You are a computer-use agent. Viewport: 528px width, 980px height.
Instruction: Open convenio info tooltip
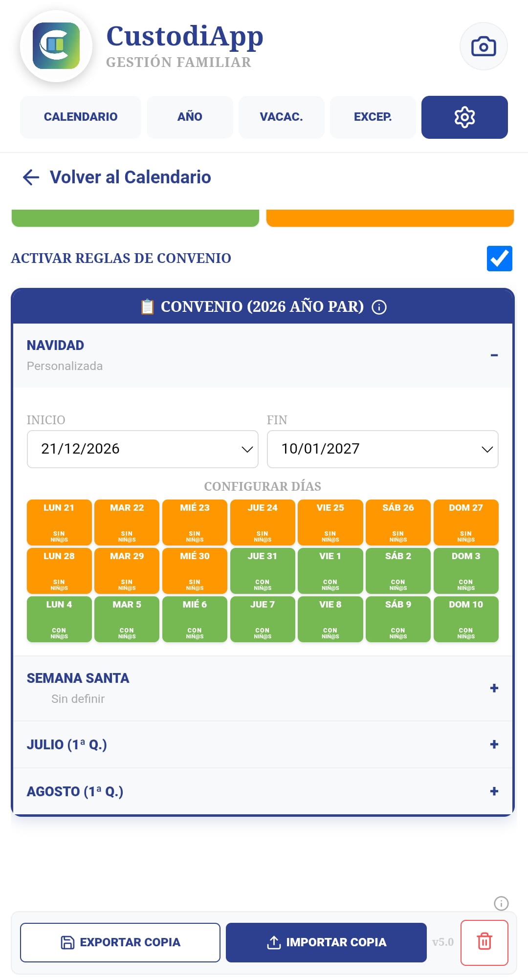(378, 308)
